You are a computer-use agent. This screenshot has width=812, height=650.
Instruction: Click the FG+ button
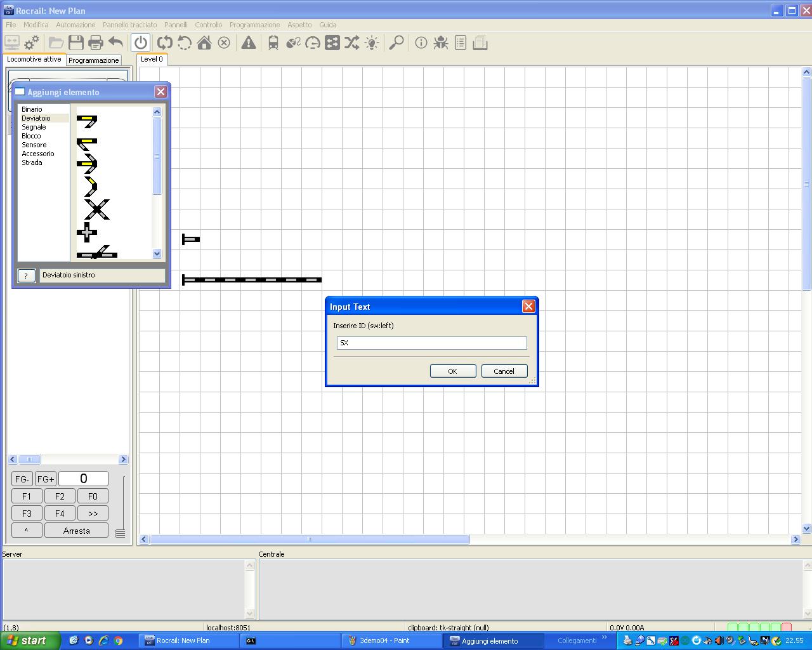click(46, 479)
